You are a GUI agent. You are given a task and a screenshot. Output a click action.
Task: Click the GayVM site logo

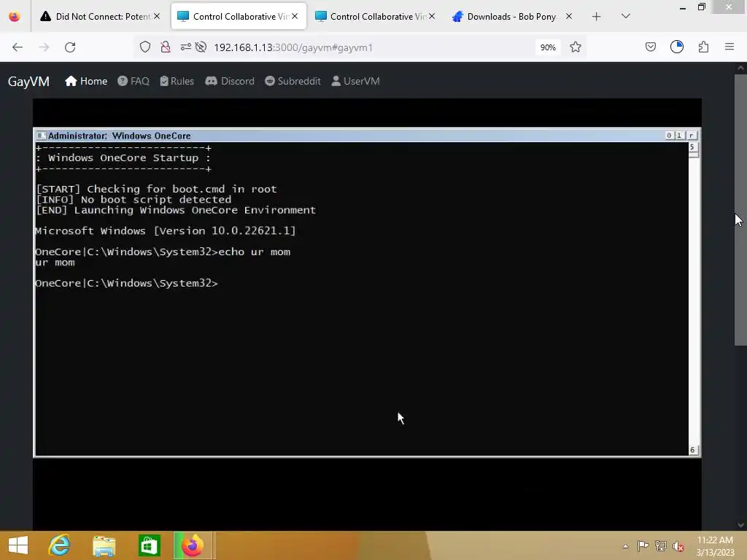point(28,82)
